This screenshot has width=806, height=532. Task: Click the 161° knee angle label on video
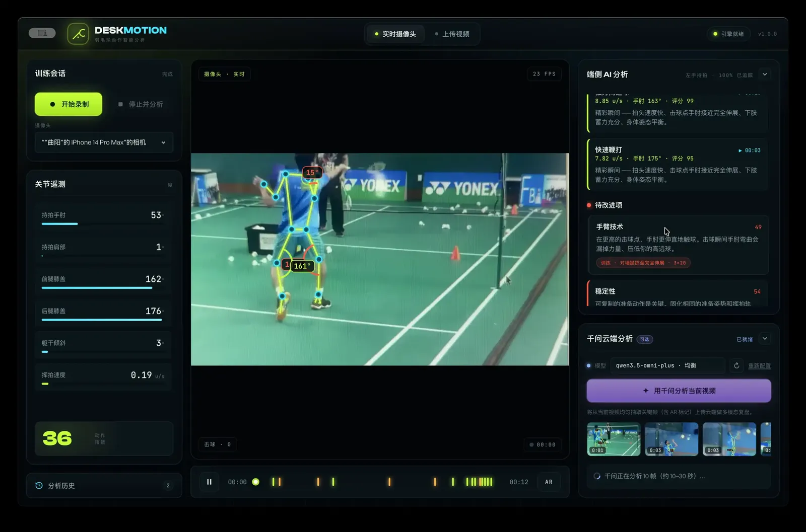(x=302, y=266)
